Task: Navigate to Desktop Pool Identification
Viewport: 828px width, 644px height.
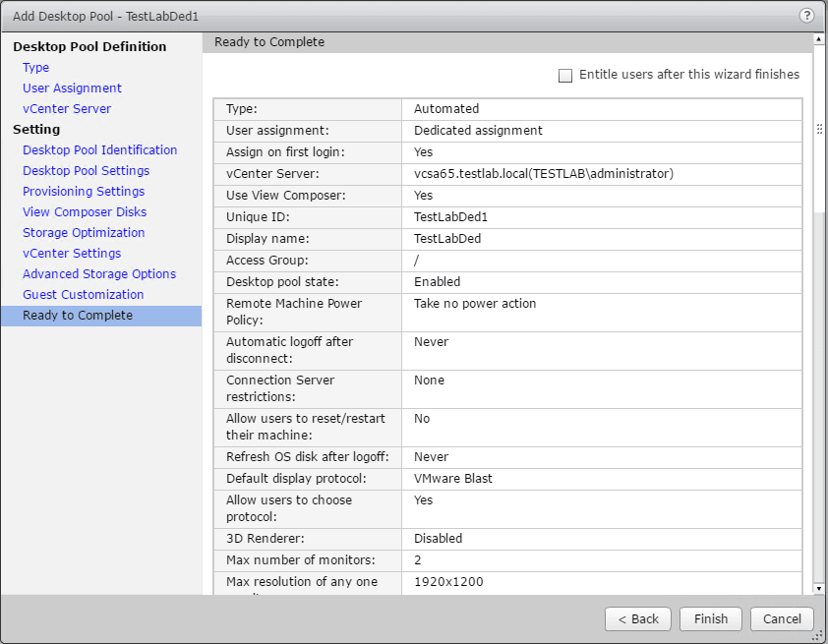Action: (100, 150)
